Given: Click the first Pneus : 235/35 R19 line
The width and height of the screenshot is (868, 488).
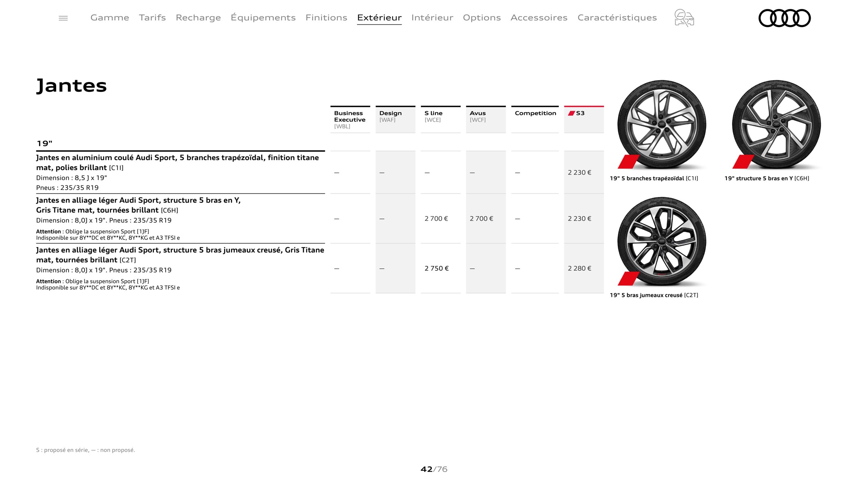Looking at the screenshot, I should [68, 188].
